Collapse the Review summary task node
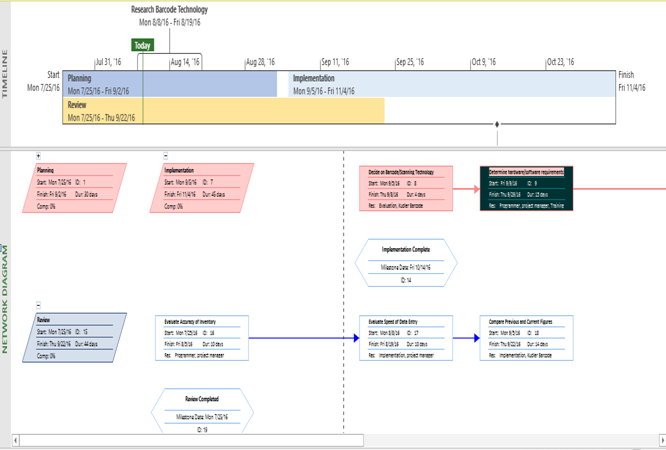 pos(38,305)
